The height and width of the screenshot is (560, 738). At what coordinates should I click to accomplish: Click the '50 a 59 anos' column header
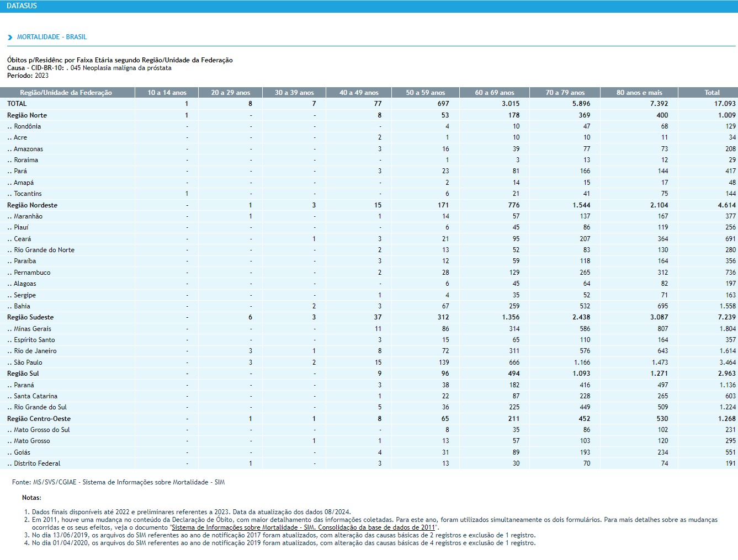(425, 93)
